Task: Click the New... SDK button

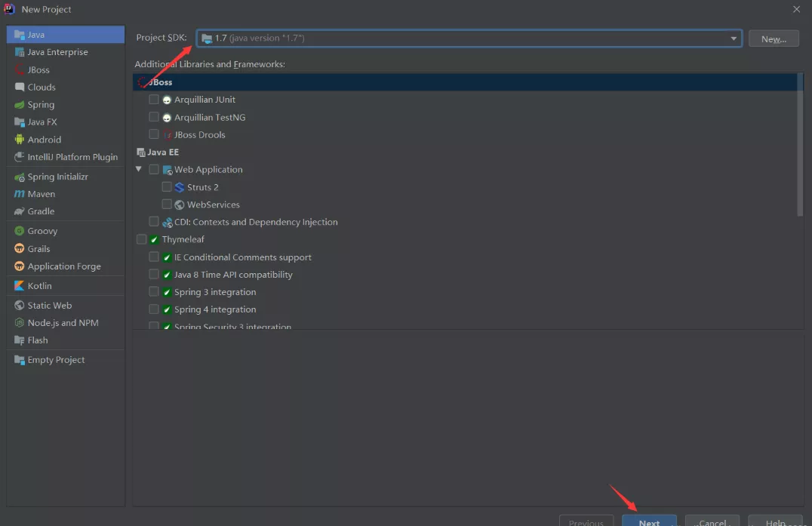Action: click(774, 38)
